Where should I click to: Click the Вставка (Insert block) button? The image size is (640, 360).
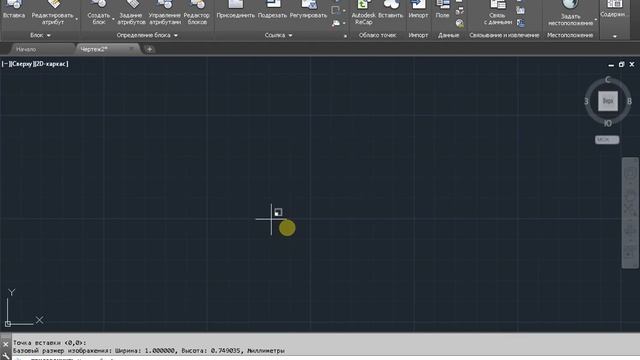coord(14,10)
